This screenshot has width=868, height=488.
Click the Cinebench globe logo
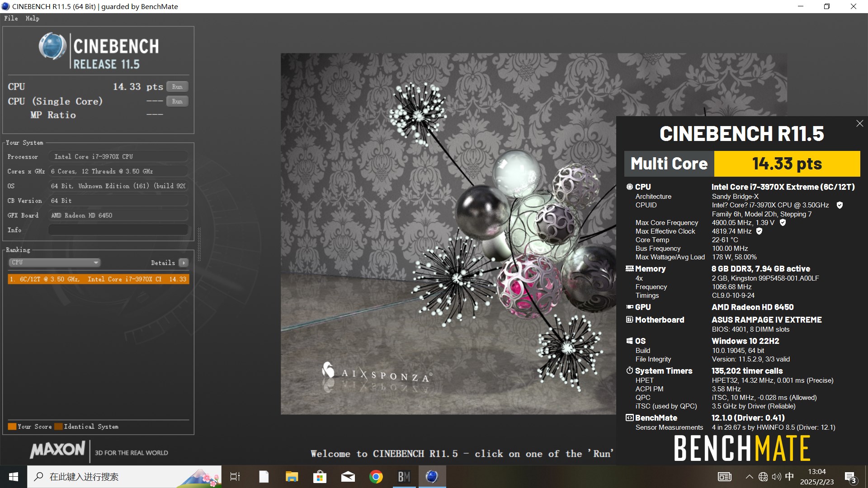(53, 46)
